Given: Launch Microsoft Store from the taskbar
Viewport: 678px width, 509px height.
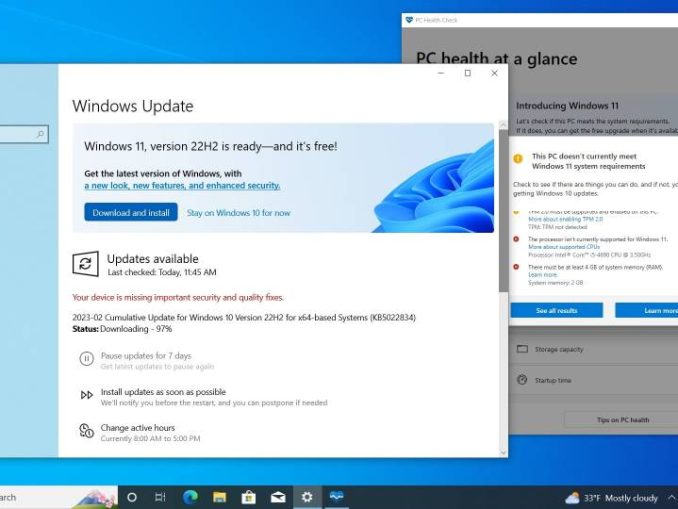Looking at the screenshot, I should [x=248, y=497].
